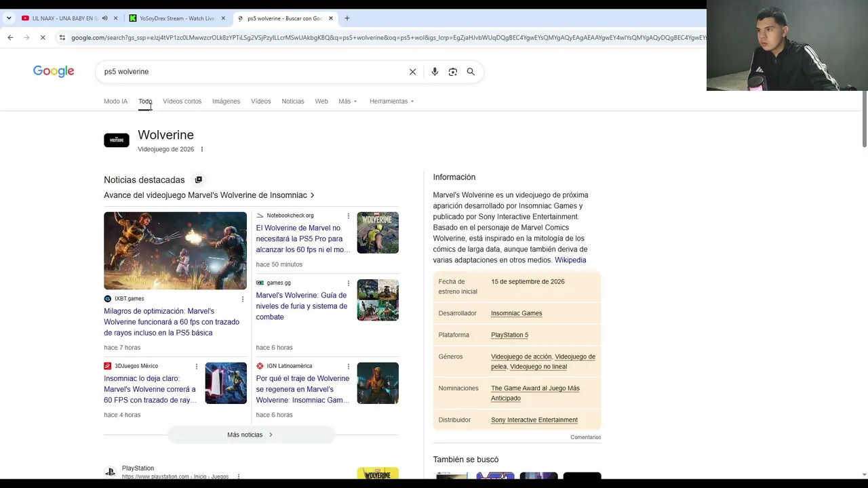
Task: Submit search with magnifier icon
Action: (x=471, y=72)
